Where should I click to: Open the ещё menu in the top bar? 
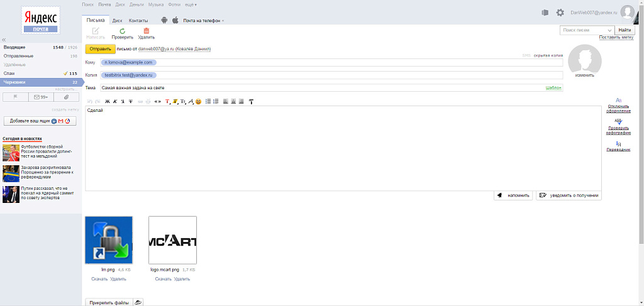pos(190,4)
